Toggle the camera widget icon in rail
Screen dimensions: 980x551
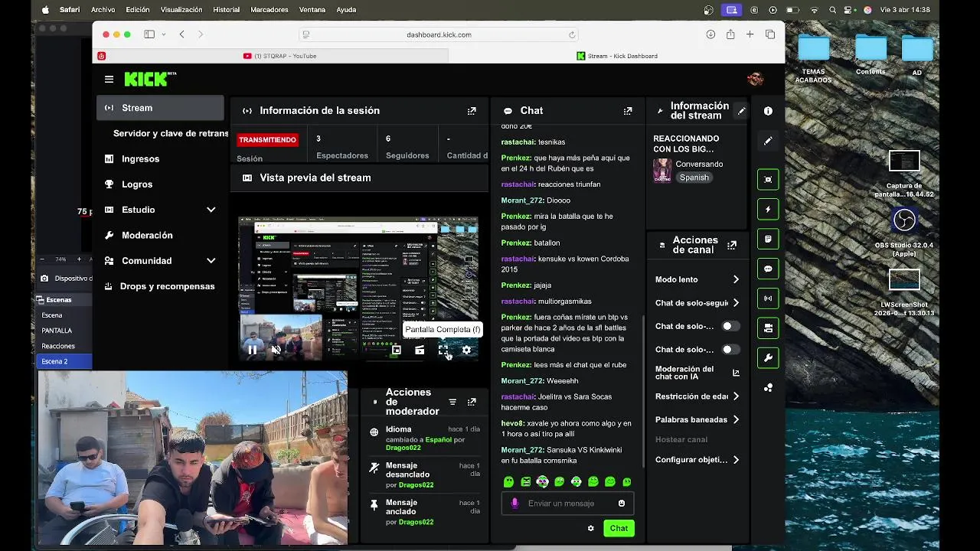[768, 328]
